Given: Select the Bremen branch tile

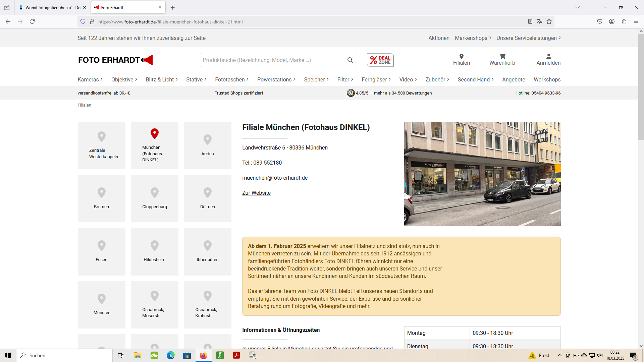Looking at the screenshot, I should pos(101,198).
